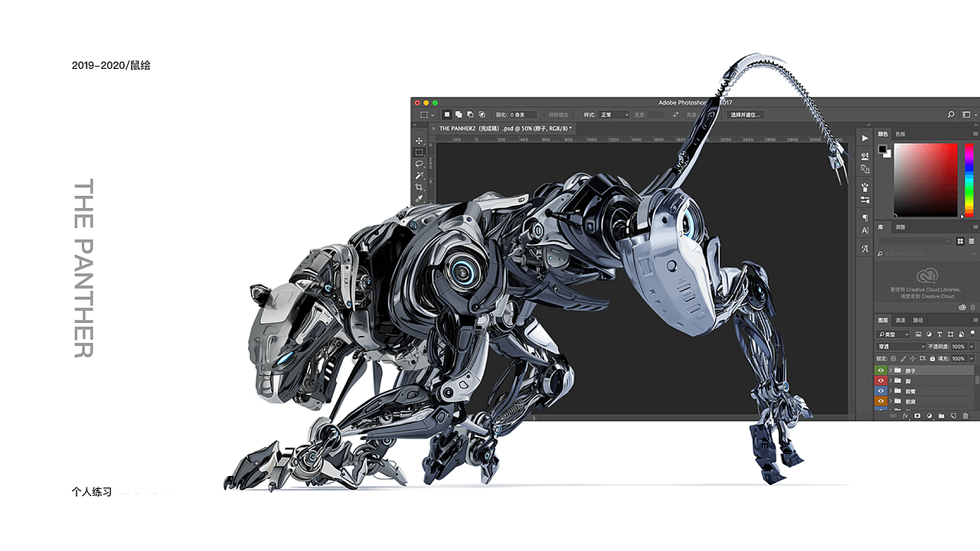This screenshot has width=980, height=551.
Task: Expand the 前臂 layer group
Action: click(890, 390)
